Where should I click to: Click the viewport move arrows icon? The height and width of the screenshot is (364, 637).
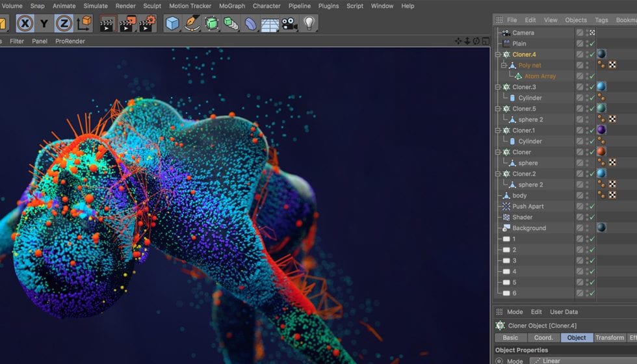(x=458, y=41)
